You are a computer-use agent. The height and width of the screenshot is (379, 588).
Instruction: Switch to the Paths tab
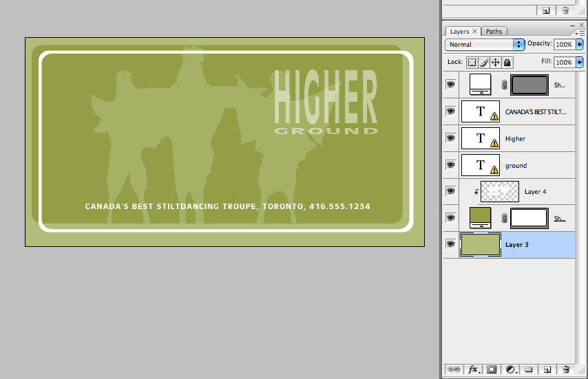click(x=494, y=32)
